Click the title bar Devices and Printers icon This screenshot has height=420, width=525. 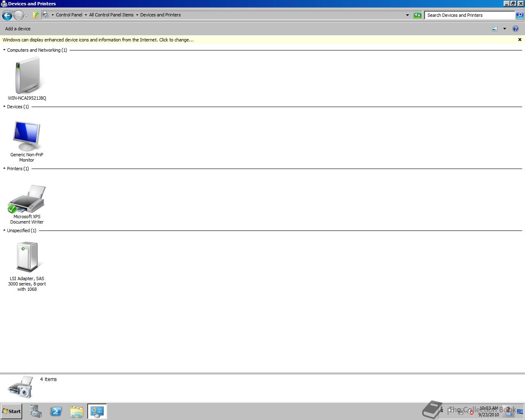point(4,4)
